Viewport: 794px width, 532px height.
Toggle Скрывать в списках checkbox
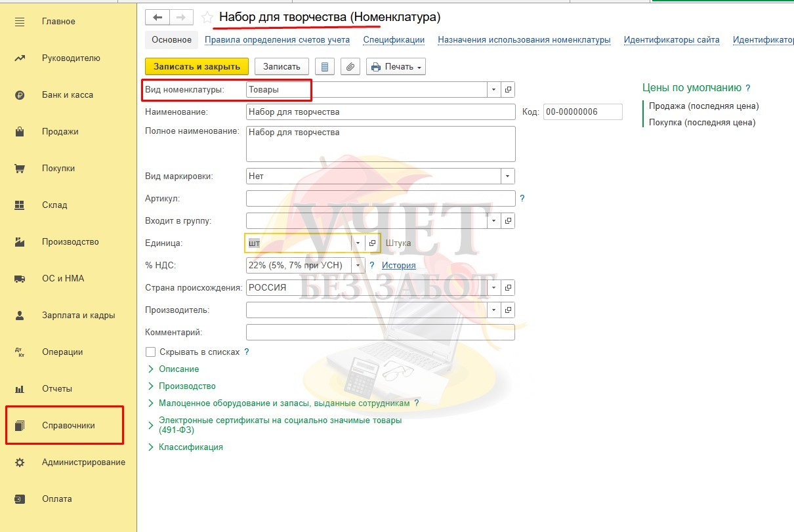coord(151,352)
